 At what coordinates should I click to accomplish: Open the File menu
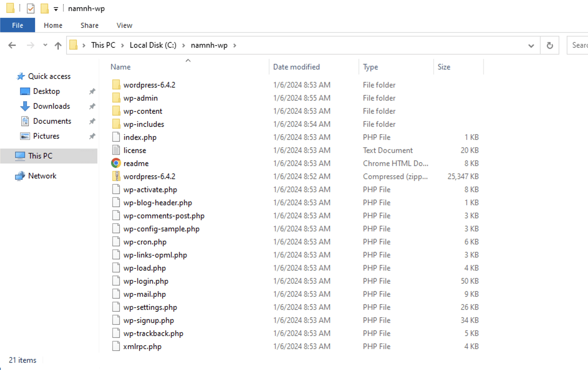pos(17,25)
